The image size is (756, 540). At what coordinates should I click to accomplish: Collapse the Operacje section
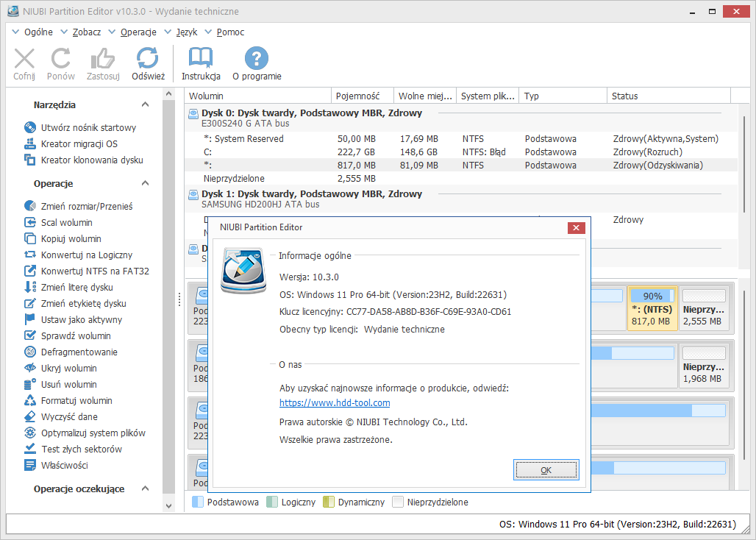pyautogui.click(x=145, y=183)
